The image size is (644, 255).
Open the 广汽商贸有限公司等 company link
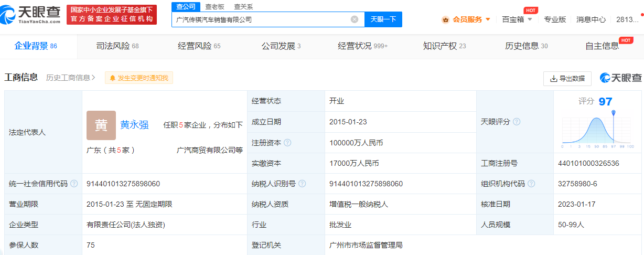tap(210, 150)
